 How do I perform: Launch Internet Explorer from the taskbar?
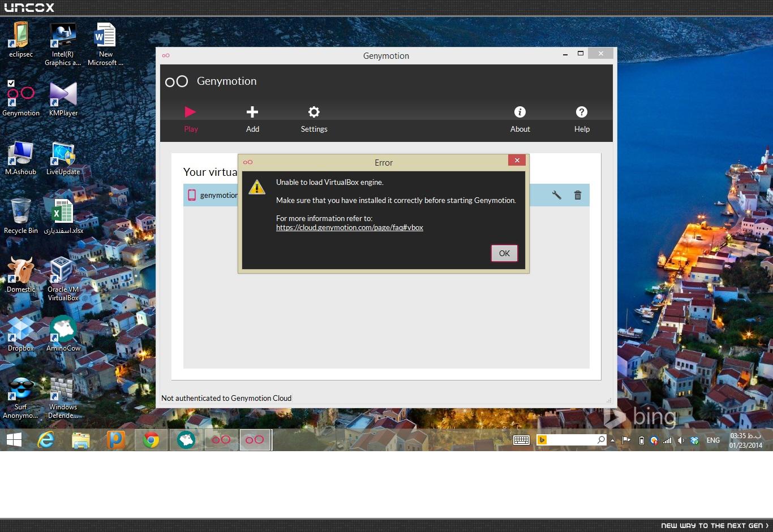click(x=46, y=440)
